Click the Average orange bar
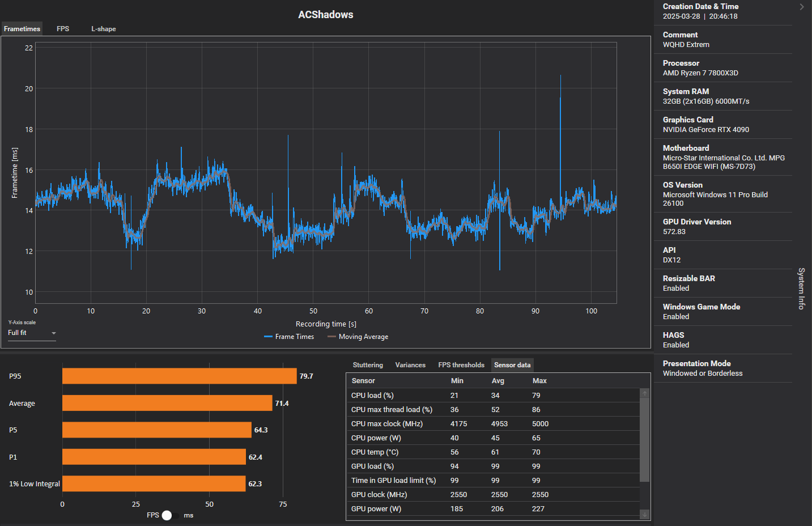This screenshot has width=812, height=526. pos(167,403)
